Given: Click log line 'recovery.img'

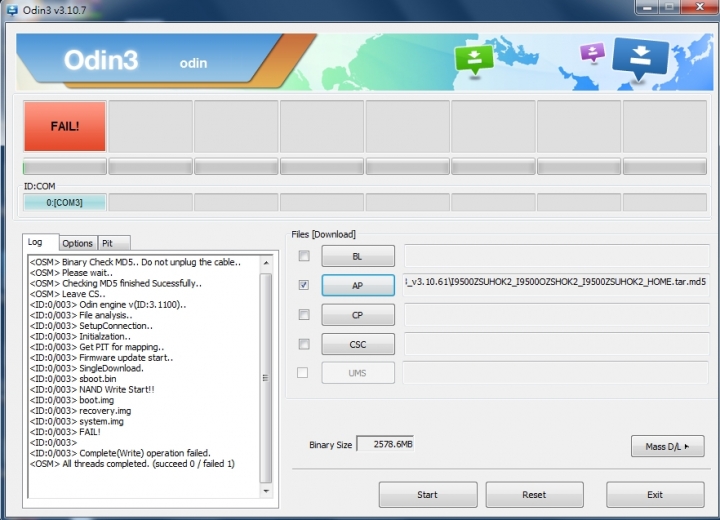Looking at the screenshot, I should tap(80, 411).
